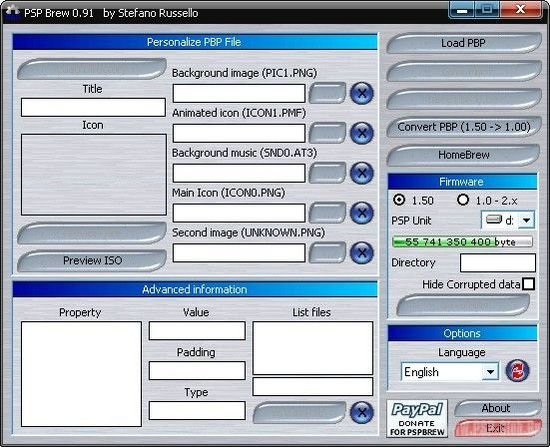
Task: Click the round red language flag icon
Action: [517, 371]
